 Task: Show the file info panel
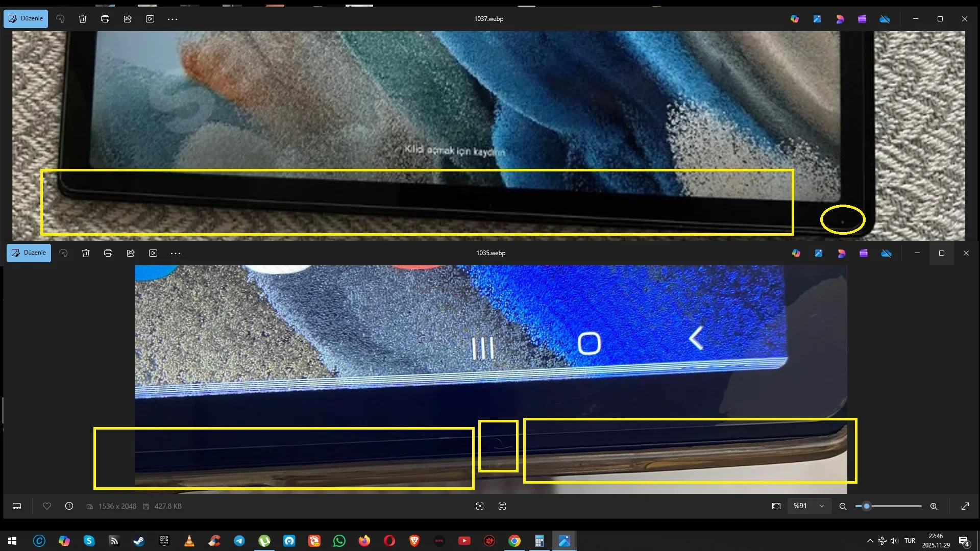point(69,506)
